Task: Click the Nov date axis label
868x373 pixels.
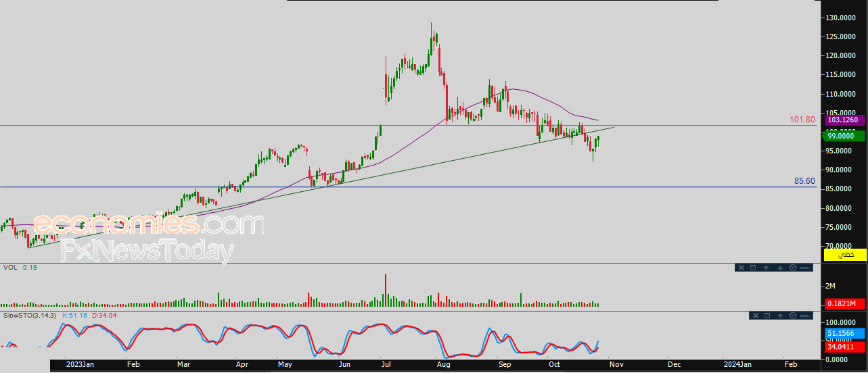Action: 617,364
